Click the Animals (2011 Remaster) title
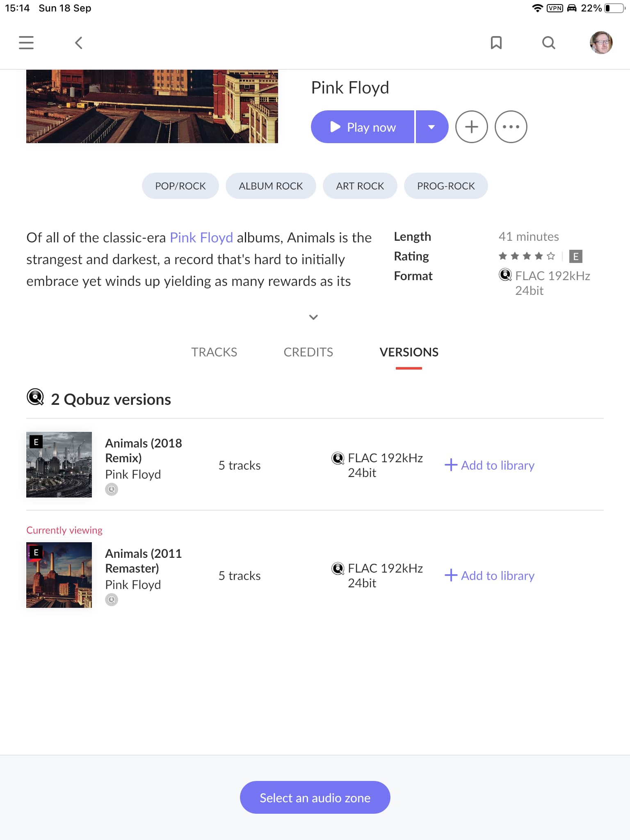 tap(144, 561)
